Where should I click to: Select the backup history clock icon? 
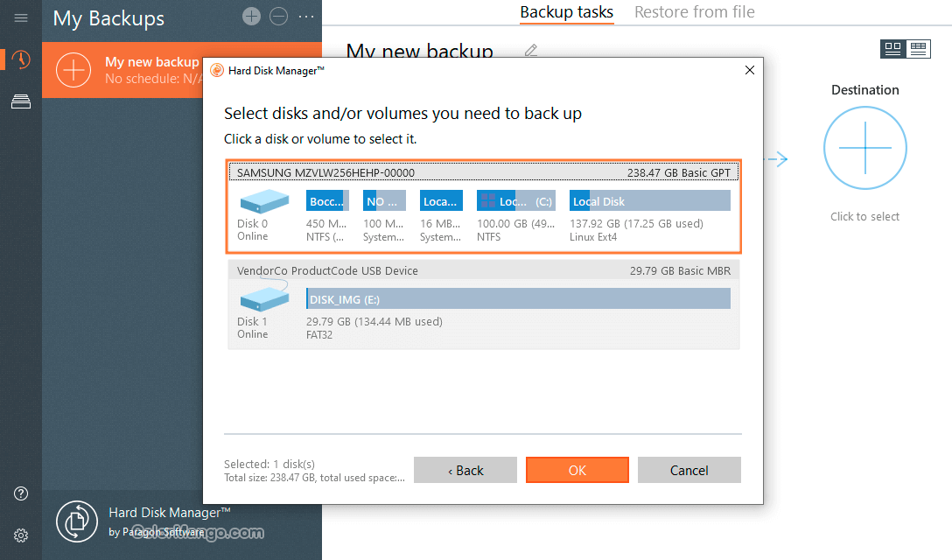[x=21, y=59]
